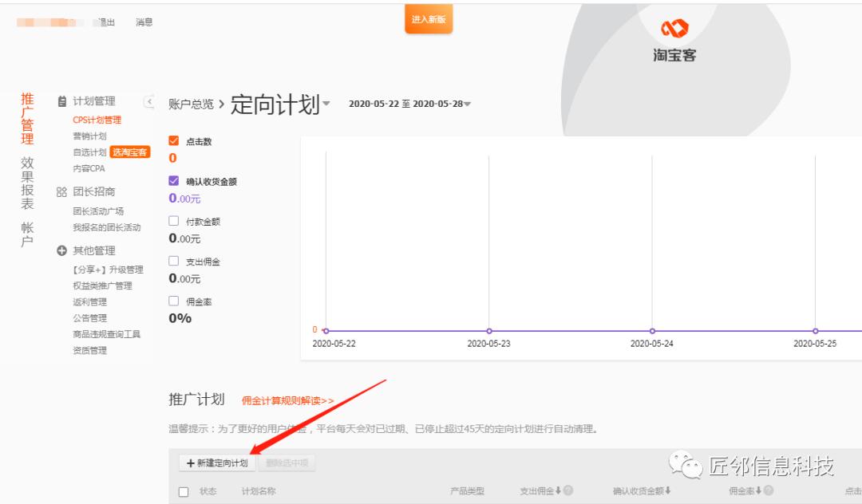Image resolution: width=862 pixels, height=504 pixels.
Task: Uncheck the 点击数 metric checkbox
Action: pyautogui.click(x=172, y=140)
